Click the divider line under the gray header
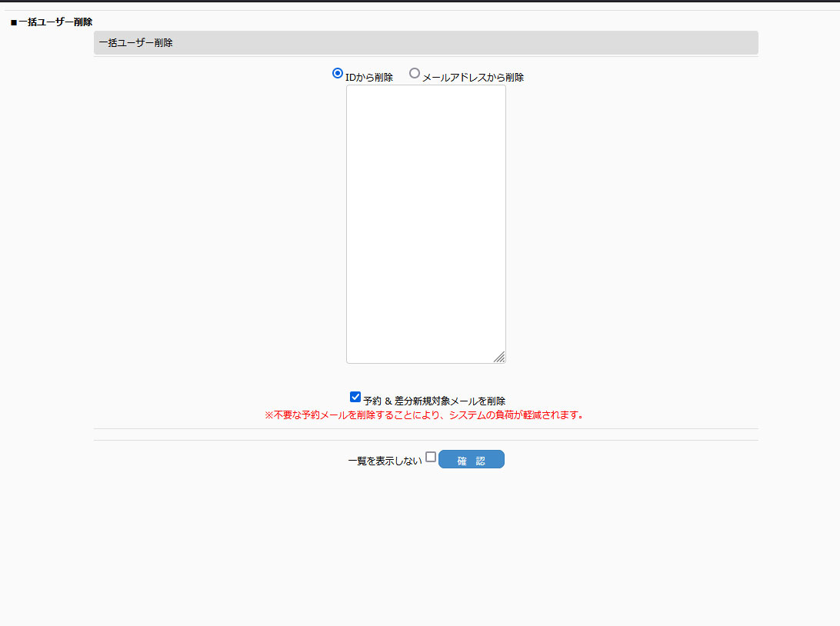The width and height of the screenshot is (840, 626). [x=425, y=57]
